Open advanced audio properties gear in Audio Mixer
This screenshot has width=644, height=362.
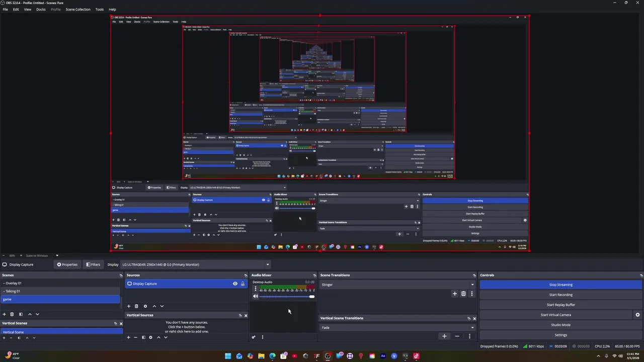254,337
